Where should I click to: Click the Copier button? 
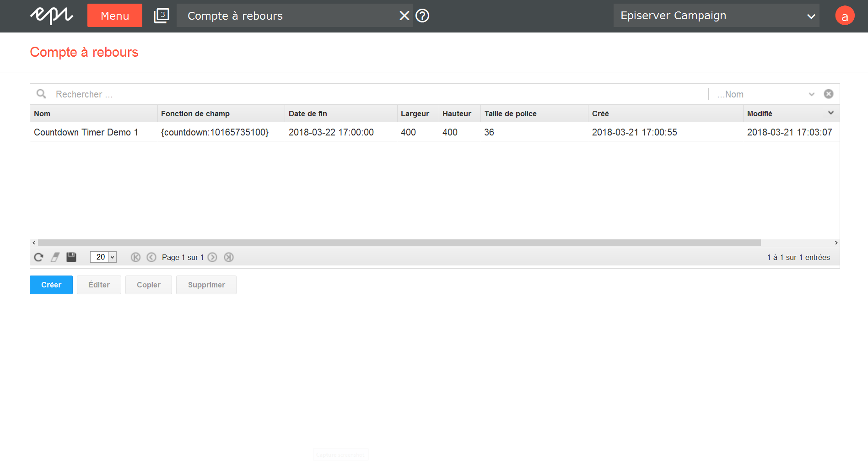pos(149,285)
